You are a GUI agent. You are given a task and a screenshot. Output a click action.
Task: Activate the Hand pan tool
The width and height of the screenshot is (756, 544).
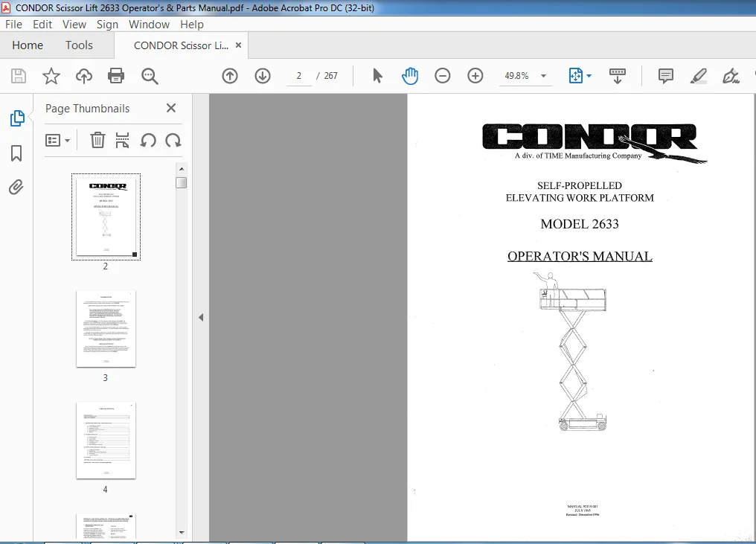tap(410, 76)
